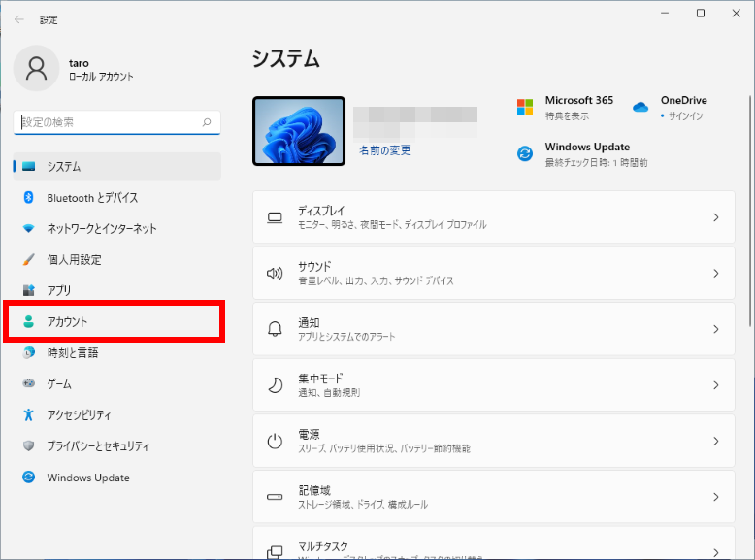Click '通知、自動規則' description text

(x=329, y=392)
